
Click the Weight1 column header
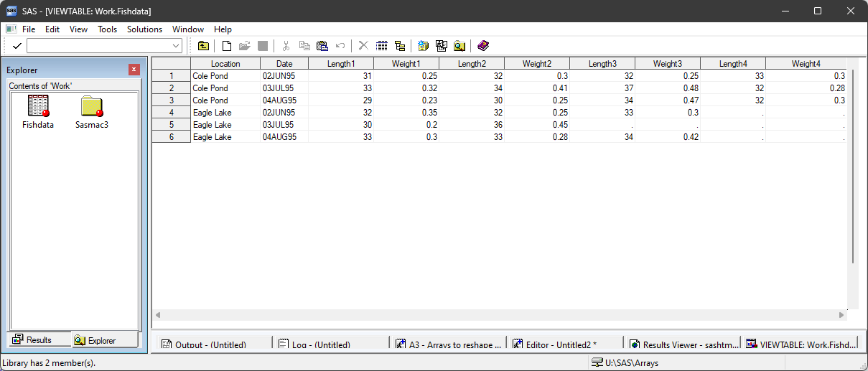[406, 64]
